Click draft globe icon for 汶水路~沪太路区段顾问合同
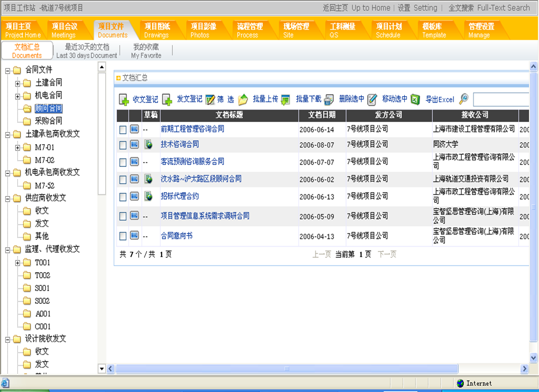This screenshot has height=392, width=539. 148,179
